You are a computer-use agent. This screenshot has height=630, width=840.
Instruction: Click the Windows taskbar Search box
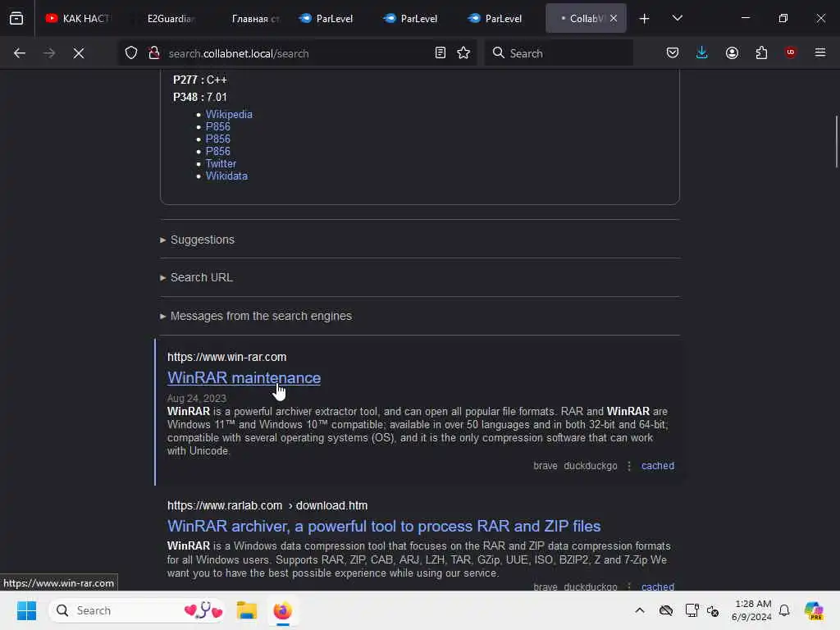coord(137,610)
